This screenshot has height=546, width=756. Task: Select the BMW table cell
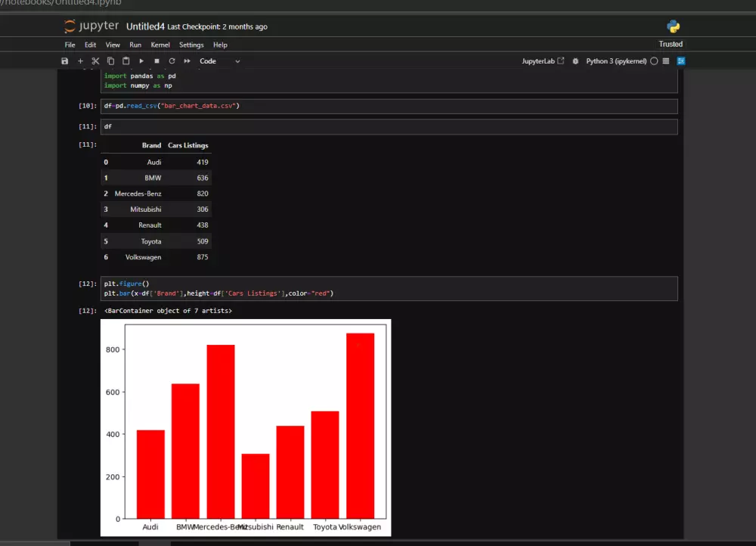153,178
